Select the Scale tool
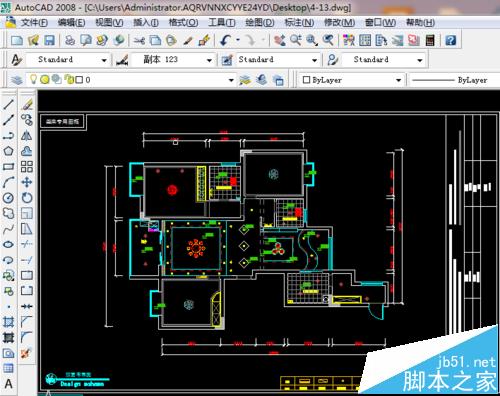Screen dimensions: 500x396 pyautogui.click(x=27, y=213)
